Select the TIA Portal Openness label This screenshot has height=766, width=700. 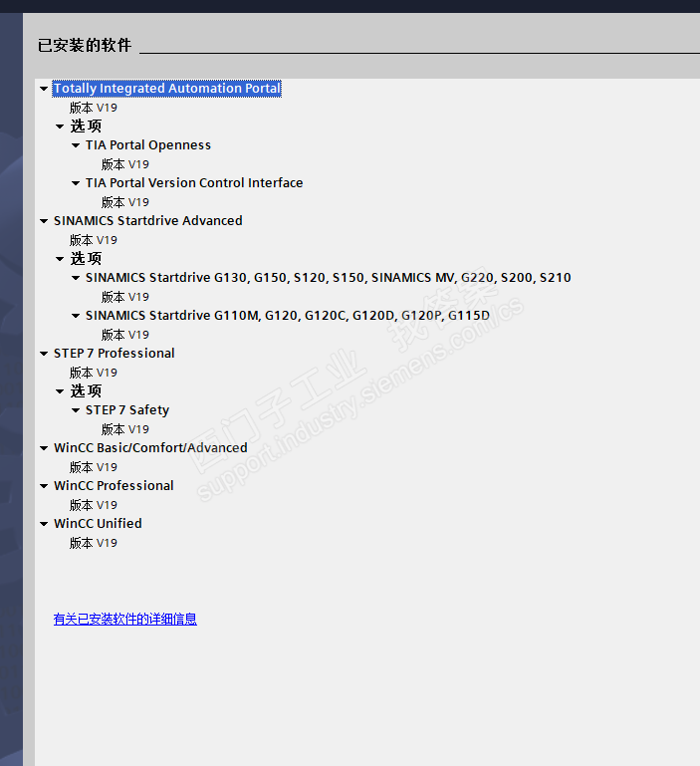point(148,145)
